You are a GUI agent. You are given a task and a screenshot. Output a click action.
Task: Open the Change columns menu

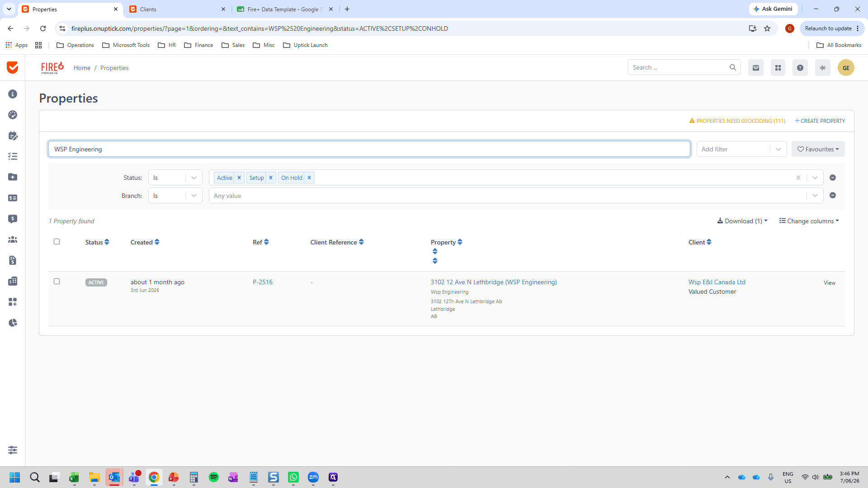[x=809, y=221]
